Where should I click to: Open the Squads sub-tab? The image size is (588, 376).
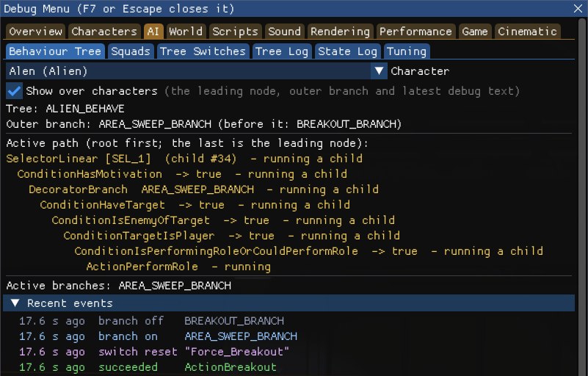point(131,51)
